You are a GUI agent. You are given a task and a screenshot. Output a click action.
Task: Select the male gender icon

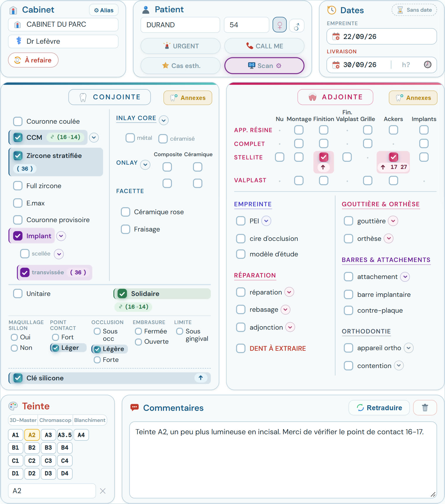point(297,26)
